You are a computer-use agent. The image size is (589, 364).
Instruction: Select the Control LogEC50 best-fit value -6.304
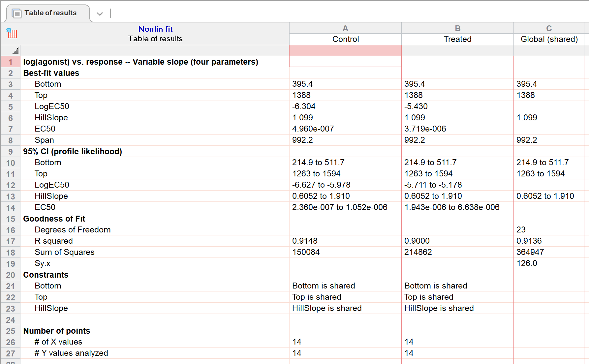coord(304,106)
